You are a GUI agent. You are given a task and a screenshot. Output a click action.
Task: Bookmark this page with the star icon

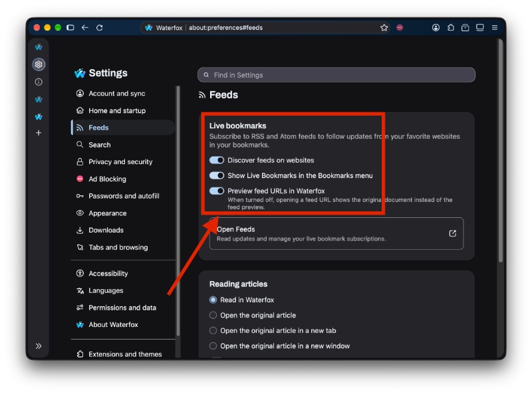coord(384,27)
